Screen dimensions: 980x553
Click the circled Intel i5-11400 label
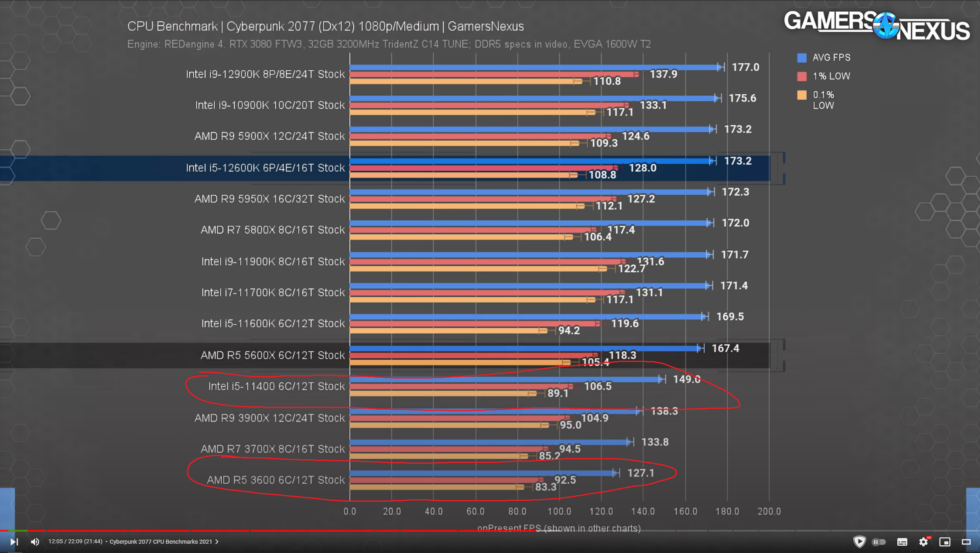coord(276,387)
